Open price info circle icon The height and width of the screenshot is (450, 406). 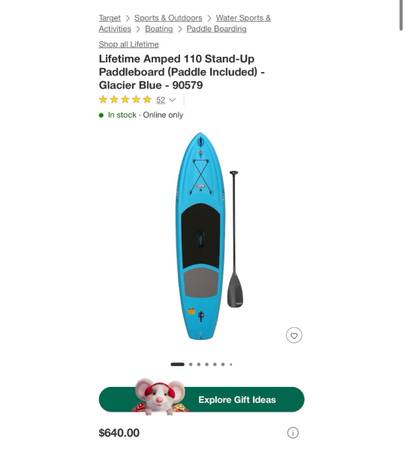(x=293, y=433)
